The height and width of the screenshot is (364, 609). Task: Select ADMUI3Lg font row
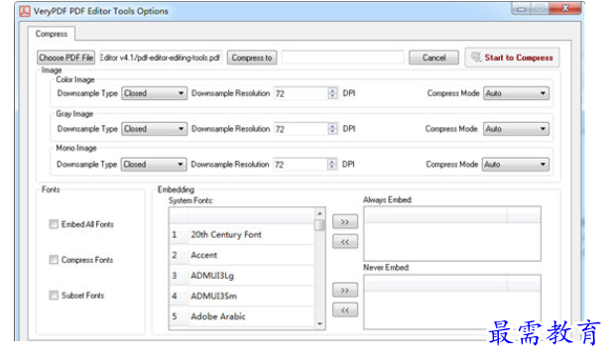click(x=242, y=276)
